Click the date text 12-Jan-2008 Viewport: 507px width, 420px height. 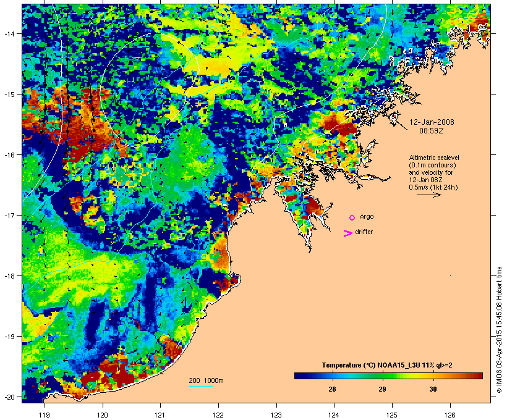coord(432,122)
